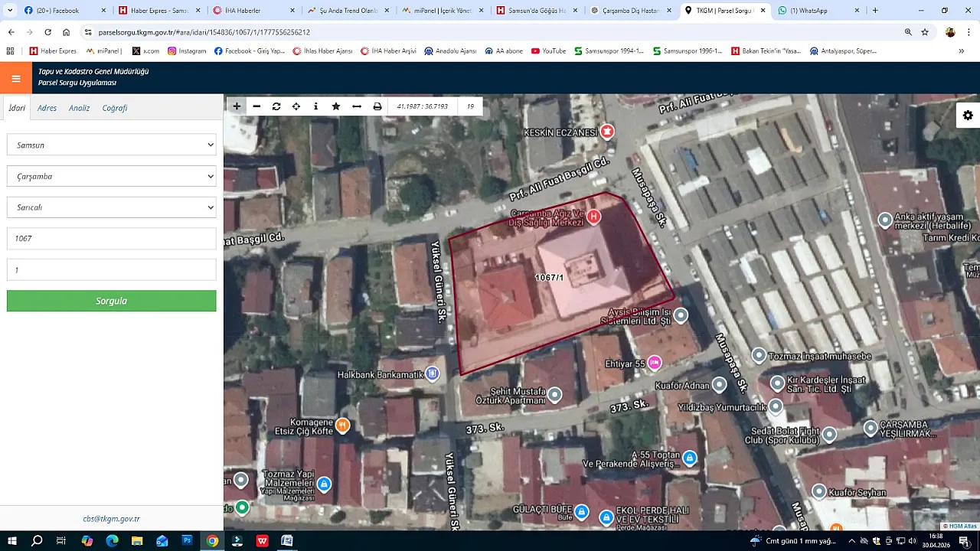Click the Ehtiyar 55 pink marker
The height and width of the screenshot is (551, 980).
coord(655,363)
